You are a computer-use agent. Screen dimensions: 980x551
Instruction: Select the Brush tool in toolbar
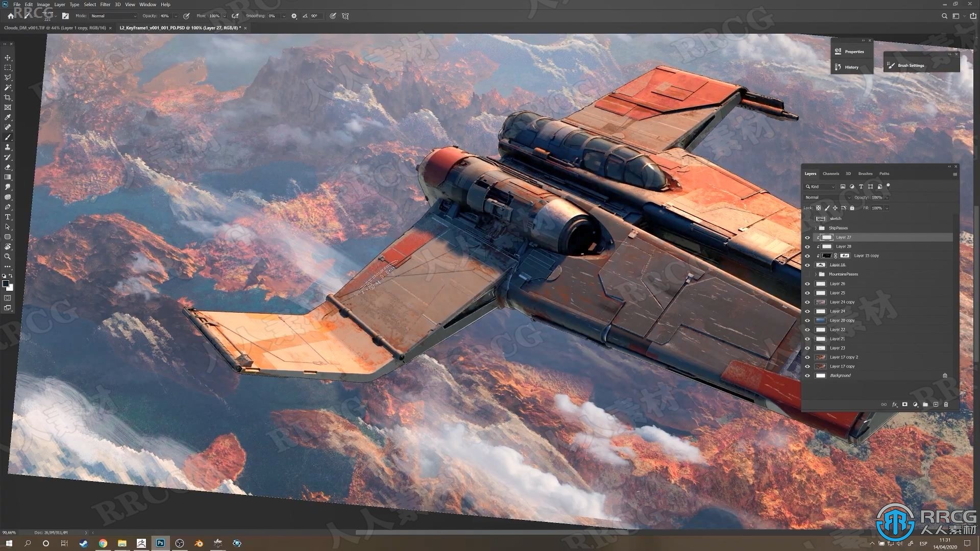coord(8,137)
